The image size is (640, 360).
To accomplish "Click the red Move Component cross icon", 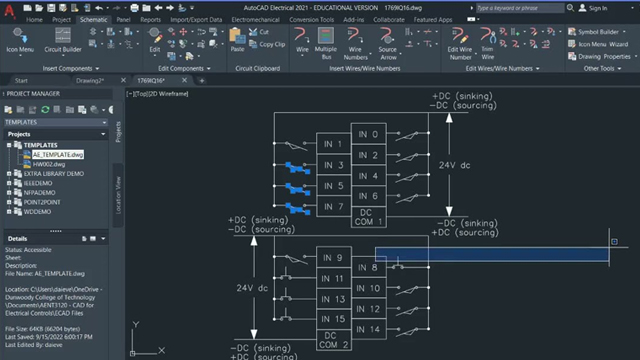I will [183, 32].
